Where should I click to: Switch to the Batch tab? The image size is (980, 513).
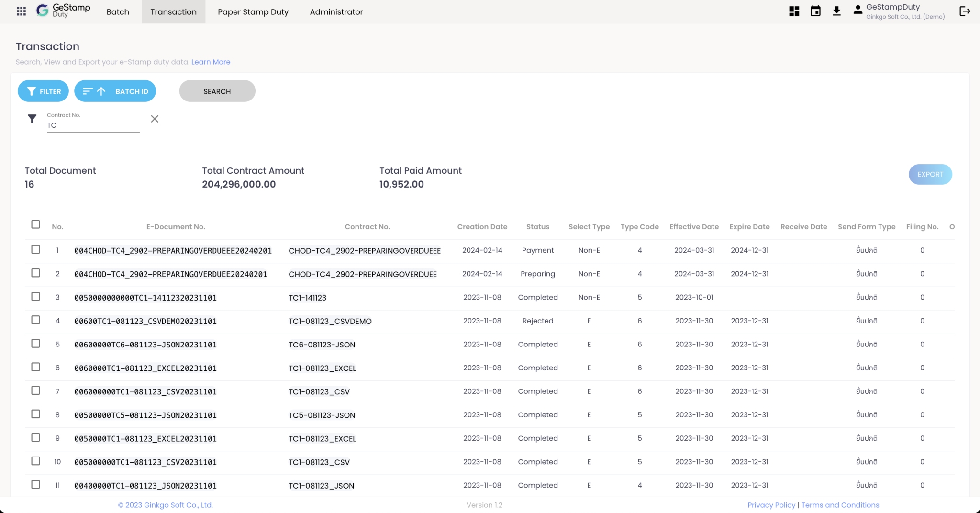[118, 11]
